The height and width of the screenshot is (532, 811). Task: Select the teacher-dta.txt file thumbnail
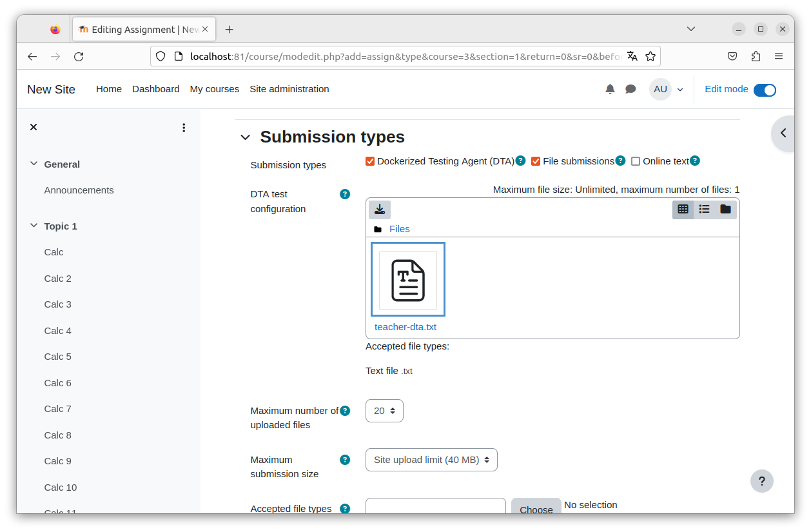click(x=408, y=280)
